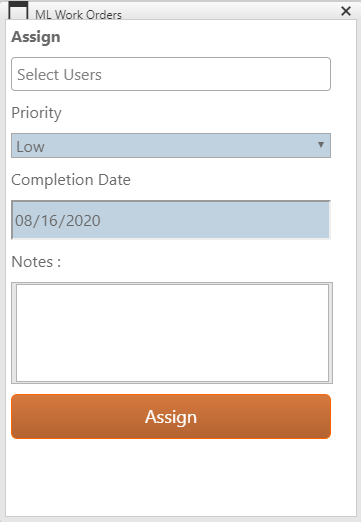Focus the Select Users field
Screen dimensions: 361x522
[x=171, y=74]
